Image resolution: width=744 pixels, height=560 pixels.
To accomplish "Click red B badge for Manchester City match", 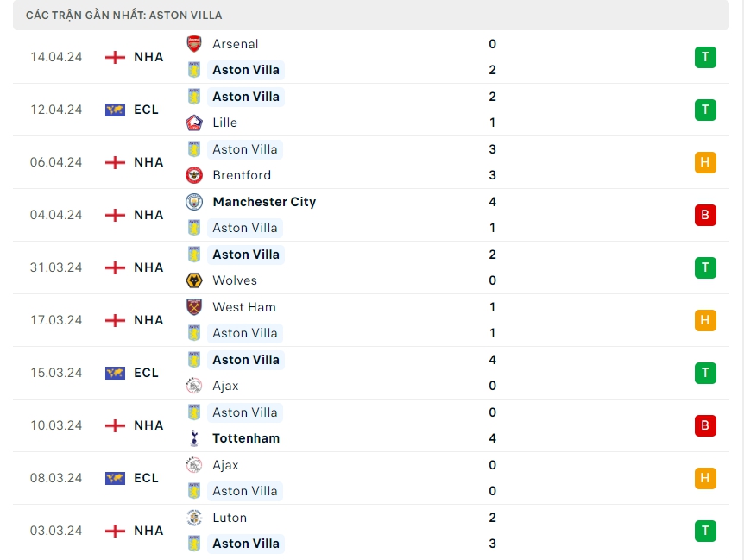I will coord(705,215).
